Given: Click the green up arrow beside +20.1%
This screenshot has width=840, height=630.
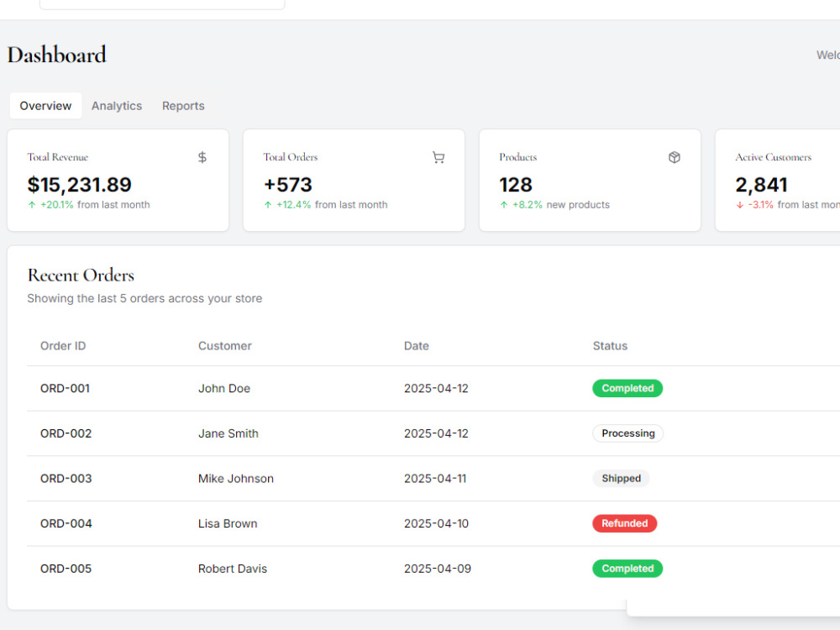Looking at the screenshot, I should coord(32,205).
